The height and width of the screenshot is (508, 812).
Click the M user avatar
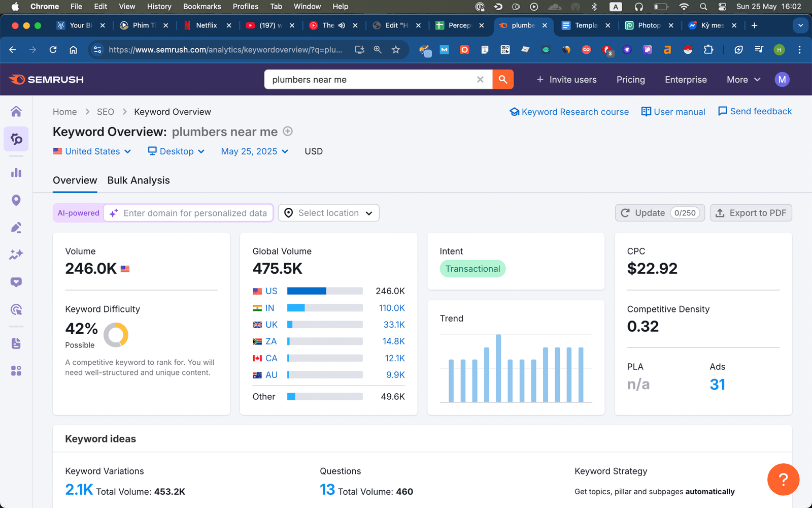point(782,79)
